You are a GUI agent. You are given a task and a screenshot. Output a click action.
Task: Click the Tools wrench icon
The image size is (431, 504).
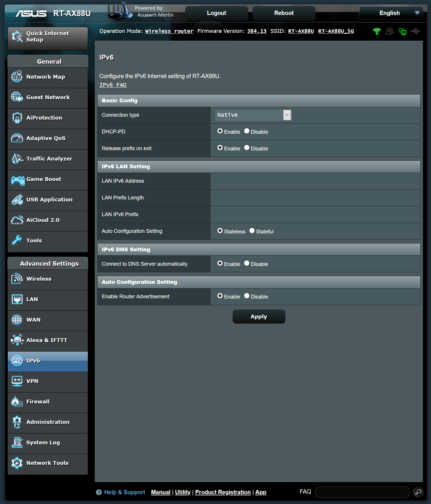(17, 240)
